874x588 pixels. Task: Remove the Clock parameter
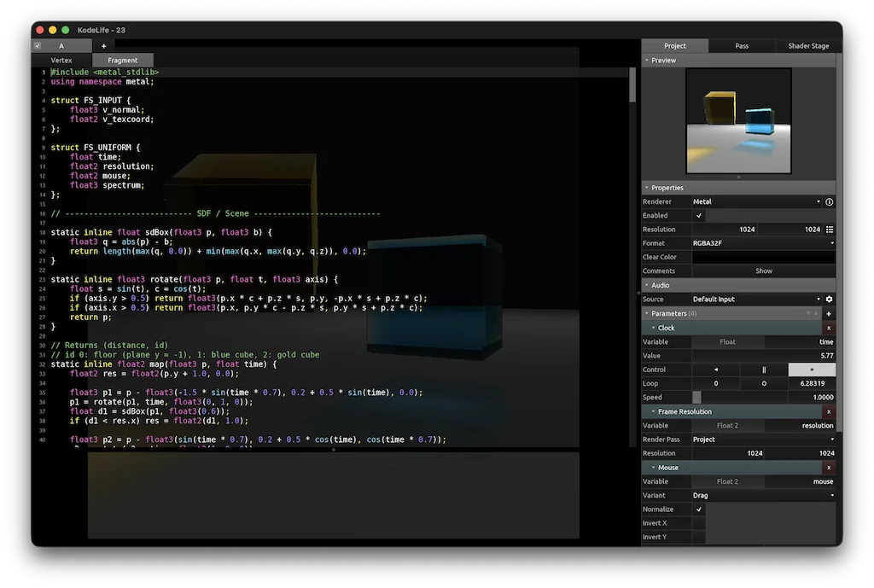829,329
